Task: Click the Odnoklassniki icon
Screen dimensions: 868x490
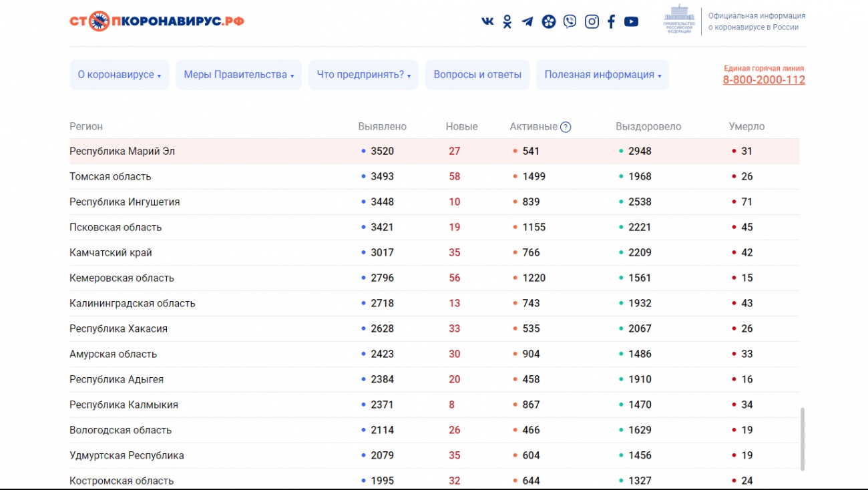Action: [507, 21]
